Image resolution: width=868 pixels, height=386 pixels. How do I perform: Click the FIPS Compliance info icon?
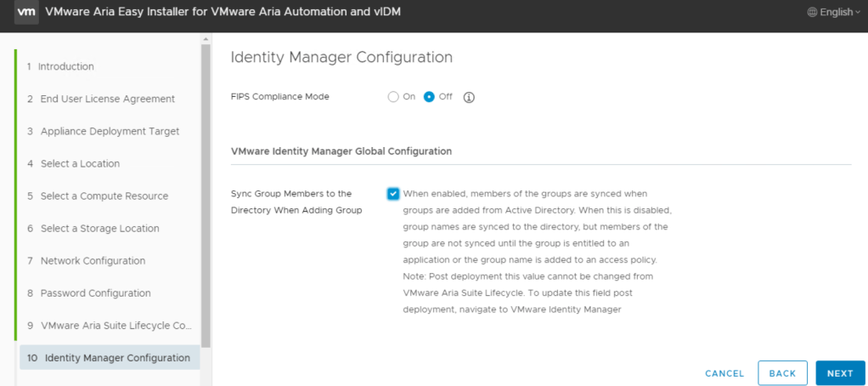[x=469, y=97]
